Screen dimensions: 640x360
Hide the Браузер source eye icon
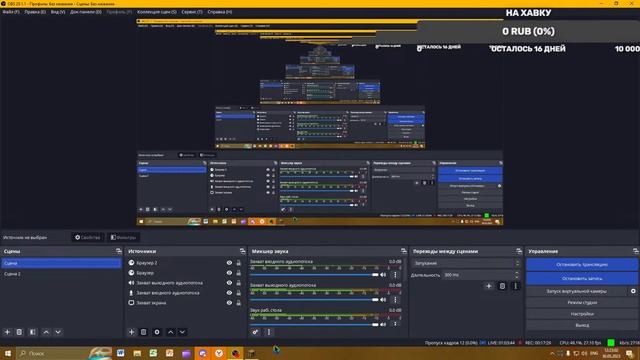pos(229,273)
